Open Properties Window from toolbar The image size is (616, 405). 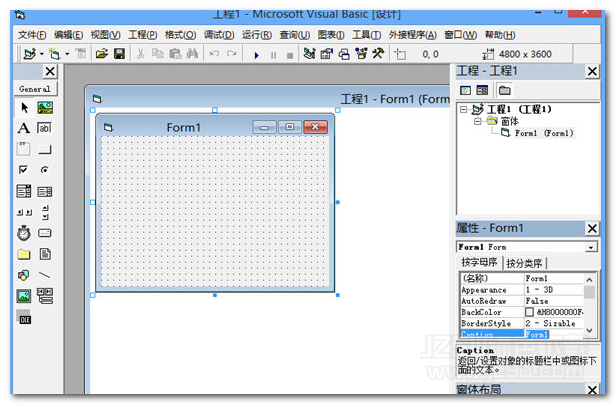(326, 53)
